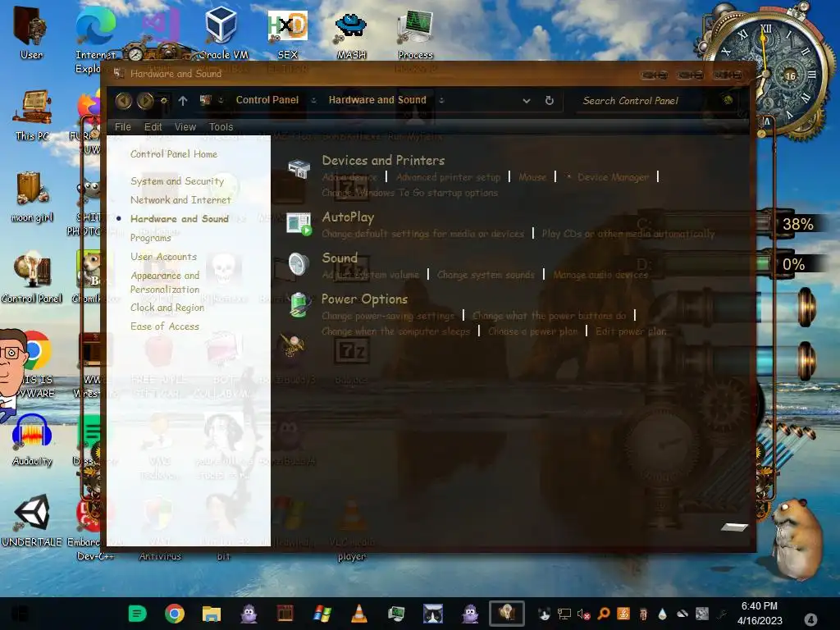Click the Mouse link

532,177
